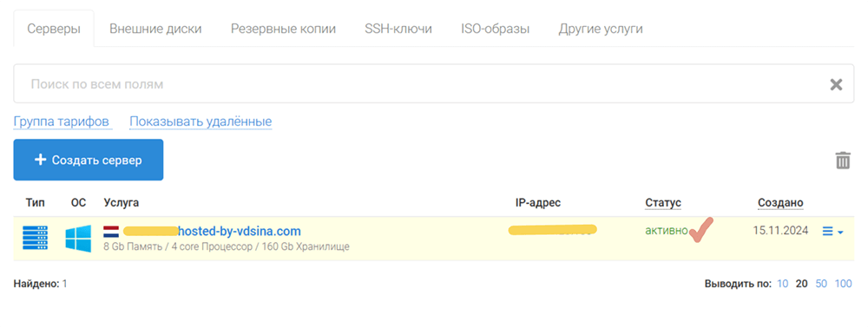Click the Тип column header
This screenshot has width=868, height=328.
pyautogui.click(x=35, y=203)
